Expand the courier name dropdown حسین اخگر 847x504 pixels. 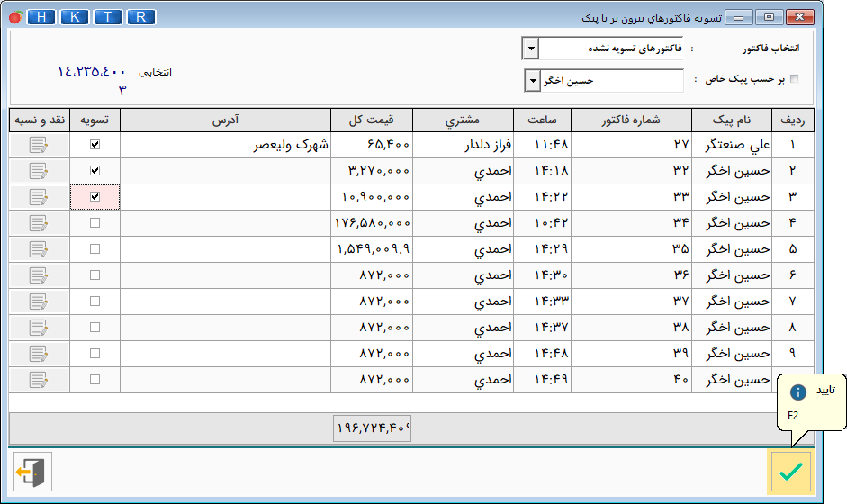pos(531,81)
